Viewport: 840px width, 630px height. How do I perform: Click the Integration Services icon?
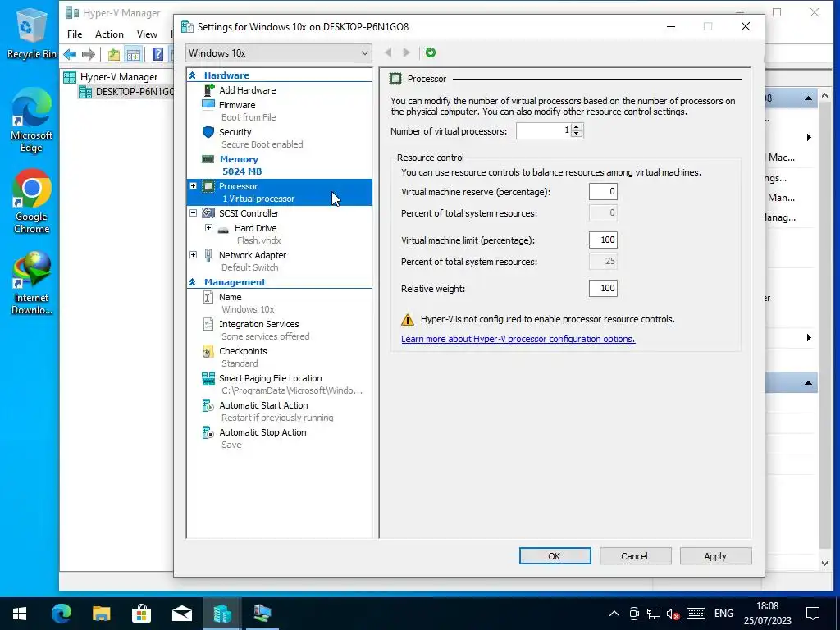208,324
